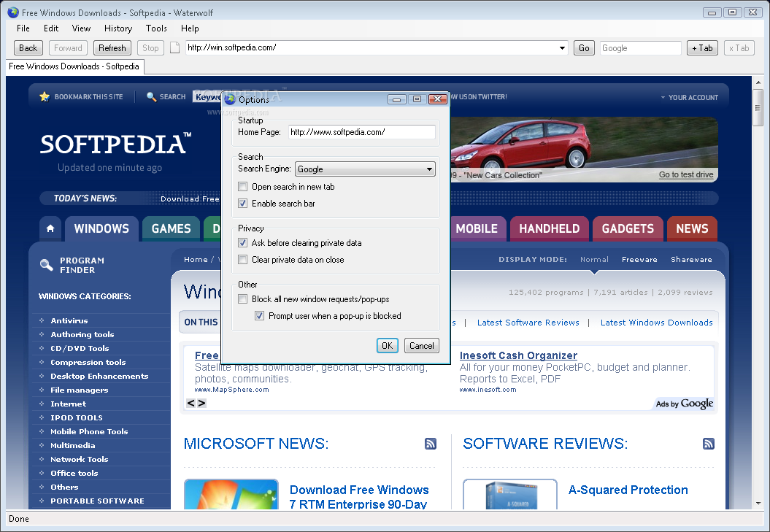Viewport: 770px width, 532px height.
Task: Open the A-Squared Protection review link
Action: point(628,490)
